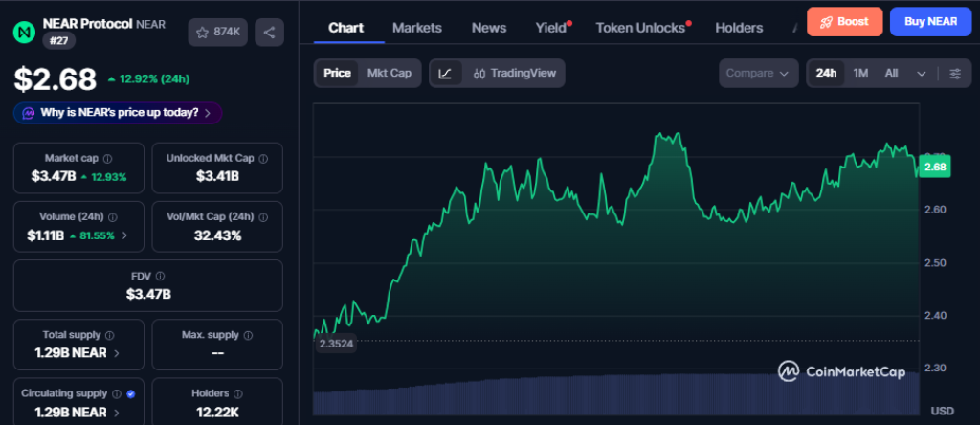
Task: Expand more time range options chevron
Action: point(922,73)
